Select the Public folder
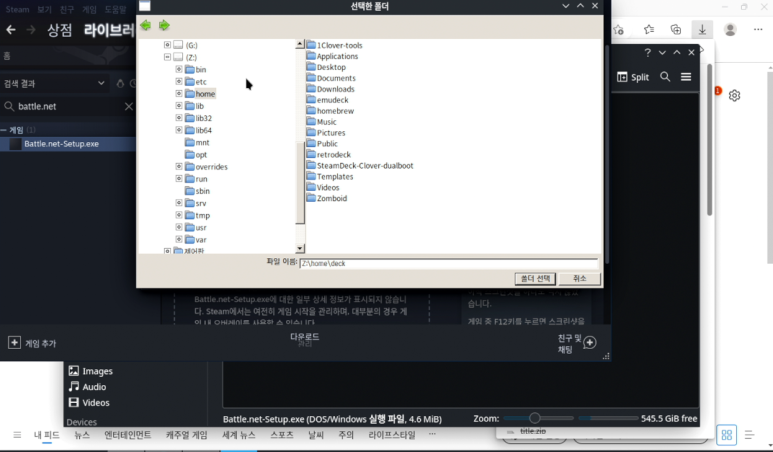Viewport: 773px width, 452px height. (x=322, y=143)
